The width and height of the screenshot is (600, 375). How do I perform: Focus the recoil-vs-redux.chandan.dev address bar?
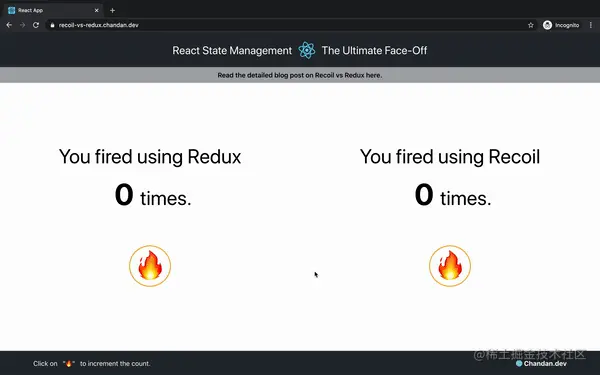pyautogui.click(x=291, y=25)
